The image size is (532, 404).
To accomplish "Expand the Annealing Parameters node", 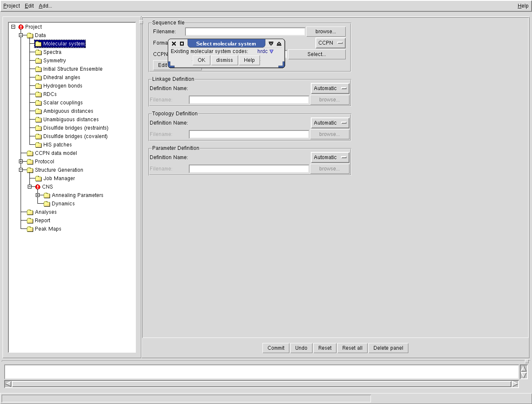I will (38, 195).
